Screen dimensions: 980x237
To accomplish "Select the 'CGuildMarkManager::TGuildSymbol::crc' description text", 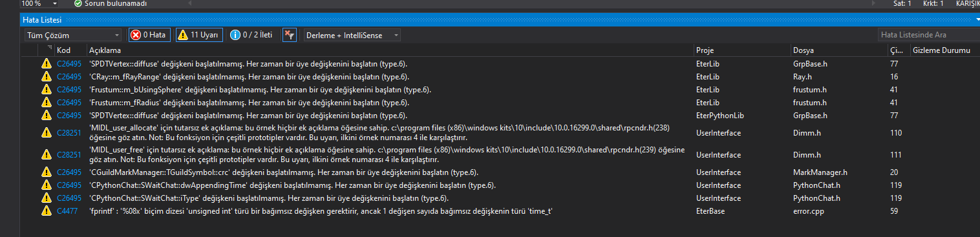I will click(x=283, y=172).
